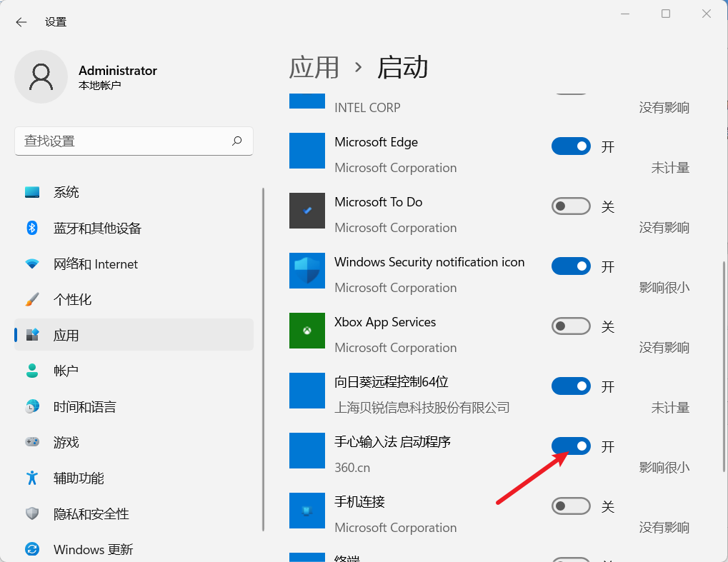Open 系统 settings category
728x562 pixels.
tap(134, 192)
